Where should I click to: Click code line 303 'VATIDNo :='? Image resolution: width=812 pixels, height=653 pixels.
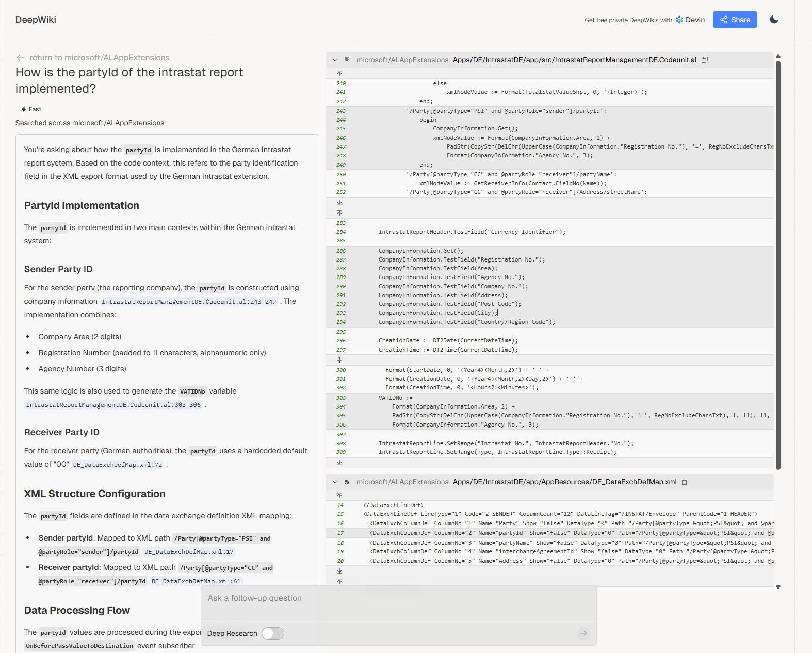click(396, 398)
